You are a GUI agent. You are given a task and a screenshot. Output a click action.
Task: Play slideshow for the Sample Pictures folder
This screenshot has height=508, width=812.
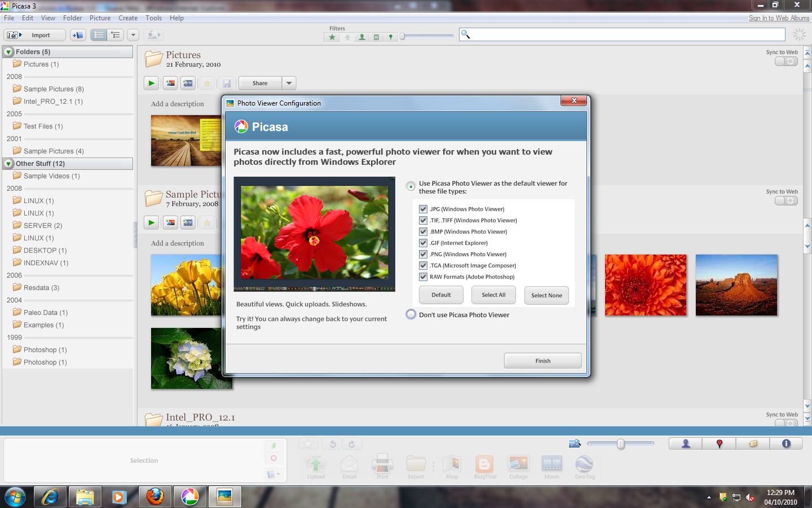(151, 222)
